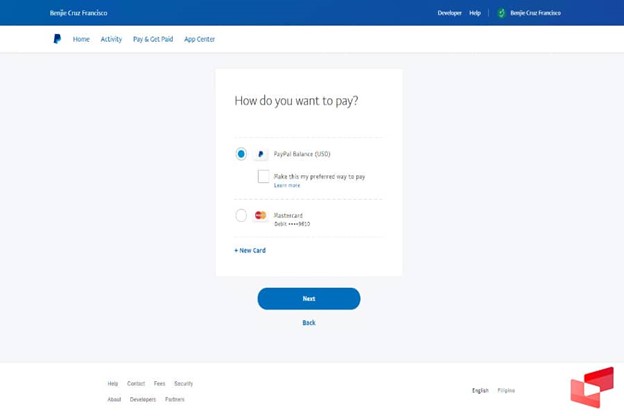624x416 pixels.
Task: Open Help in the top header
Action: pyautogui.click(x=475, y=13)
